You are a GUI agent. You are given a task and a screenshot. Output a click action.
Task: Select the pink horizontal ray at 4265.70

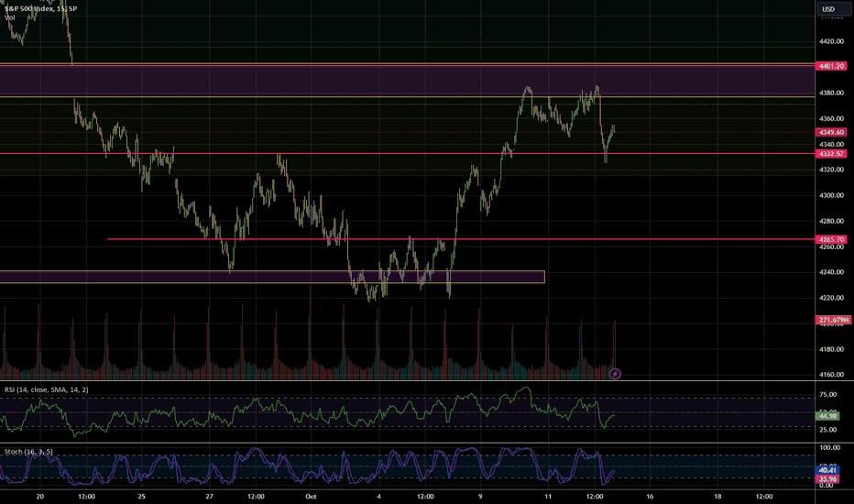click(x=461, y=239)
